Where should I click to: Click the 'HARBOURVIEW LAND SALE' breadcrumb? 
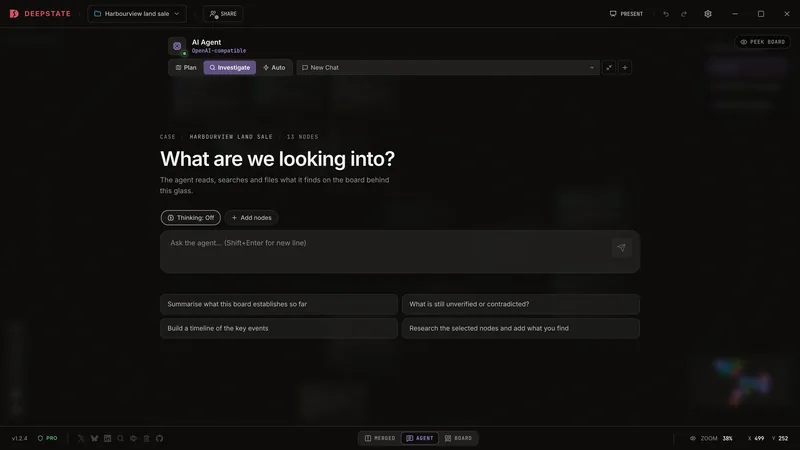(231, 137)
